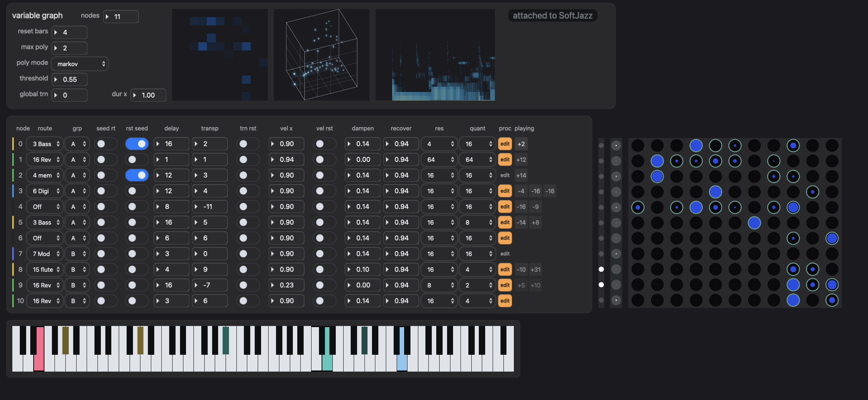Image resolution: width=868 pixels, height=400 pixels.
Task: Click the nodes number field (11)
Action: (121, 16)
